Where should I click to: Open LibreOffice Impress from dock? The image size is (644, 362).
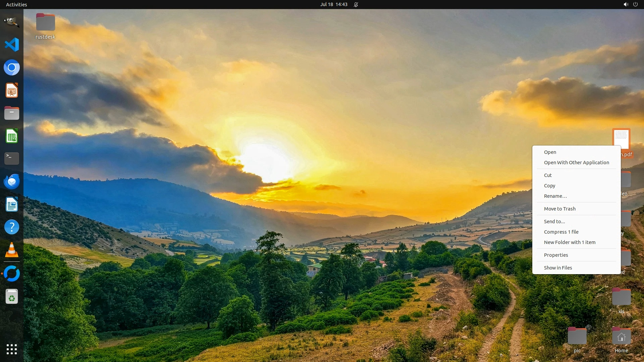[12, 90]
